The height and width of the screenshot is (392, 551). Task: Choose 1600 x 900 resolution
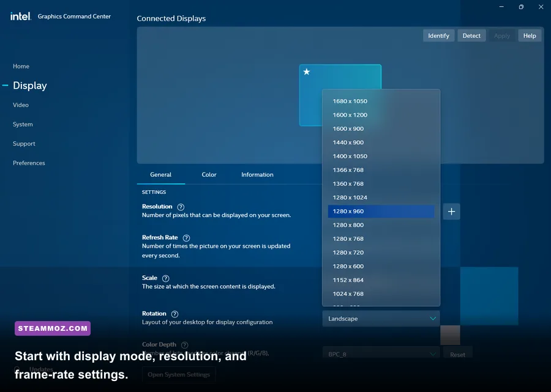381,128
